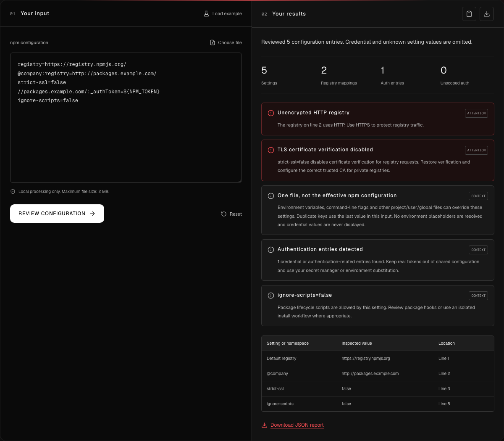This screenshot has width=504, height=441.
Task: Click inside the npm configuration text area
Action: point(126,118)
